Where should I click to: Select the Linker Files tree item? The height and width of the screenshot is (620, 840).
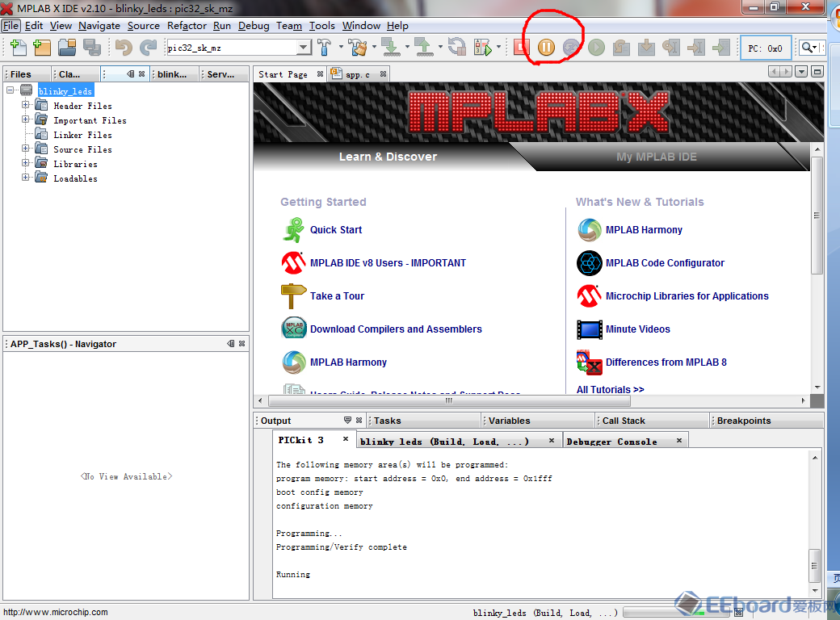click(x=82, y=135)
